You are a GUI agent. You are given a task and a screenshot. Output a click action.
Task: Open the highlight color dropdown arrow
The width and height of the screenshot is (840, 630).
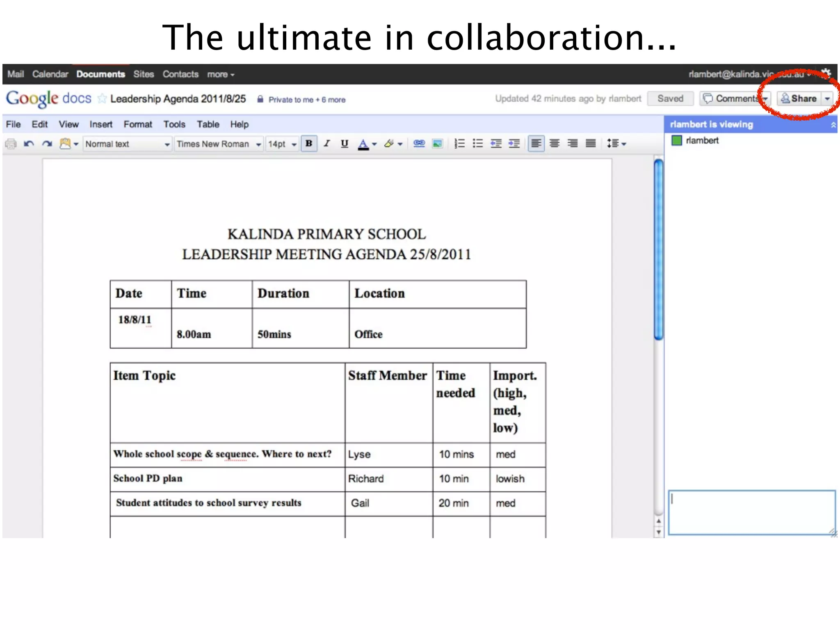[x=400, y=144]
